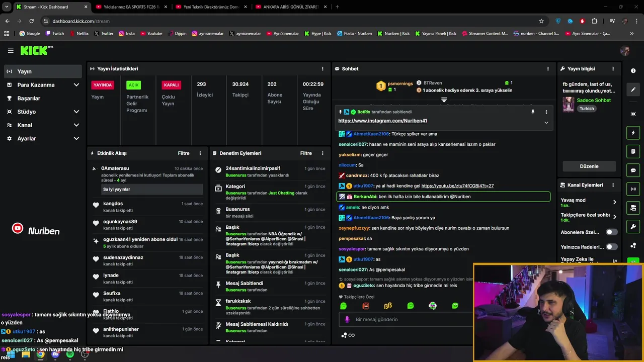
Task: Expand the Stüdyo sidebar section
Action: pyautogui.click(x=76, y=112)
